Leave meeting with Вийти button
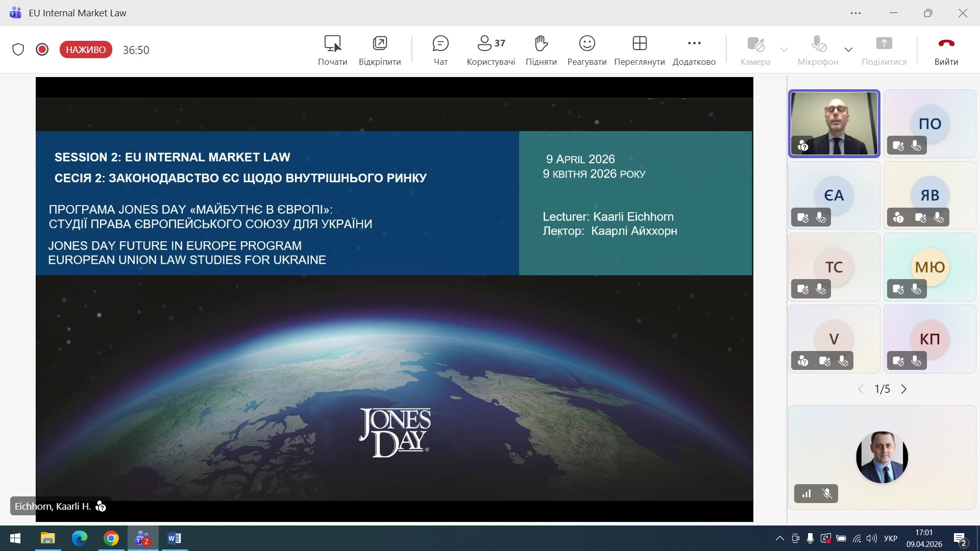The width and height of the screenshot is (980, 551). 946,50
